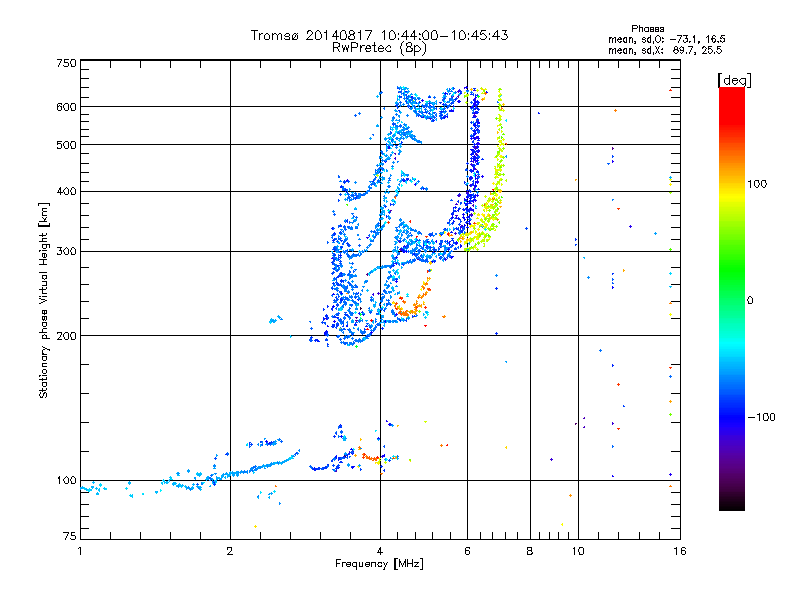Select the 'mean, sd,X: 89.7, 25.5' line
The height and width of the screenshot is (600, 800).
pyautogui.click(x=665, y=50)
